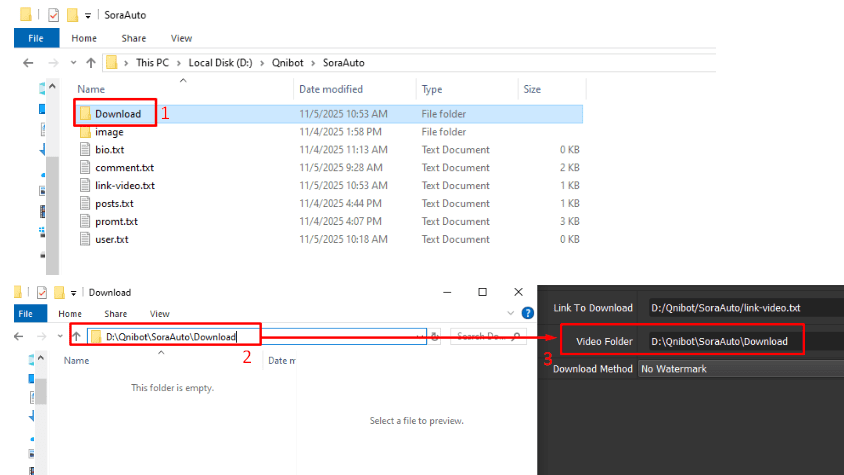The image size is (844, 475).
Task: Go back in Download window navigation
Action: [x=19, y=337]
